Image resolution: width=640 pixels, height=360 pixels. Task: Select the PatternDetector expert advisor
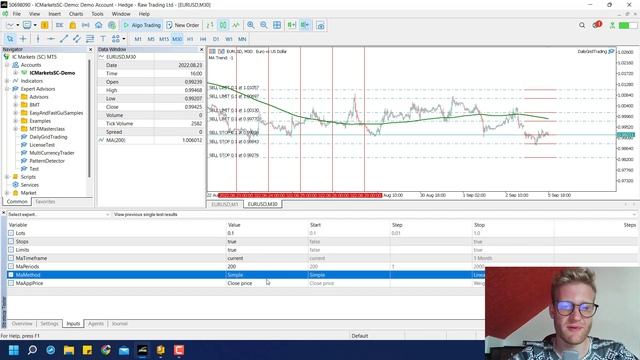47,161
